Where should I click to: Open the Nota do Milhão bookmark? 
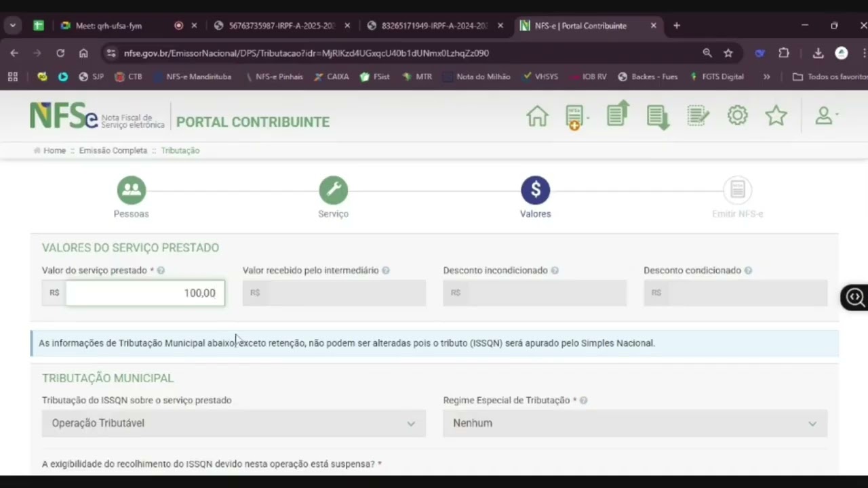(x=477, y=77)
